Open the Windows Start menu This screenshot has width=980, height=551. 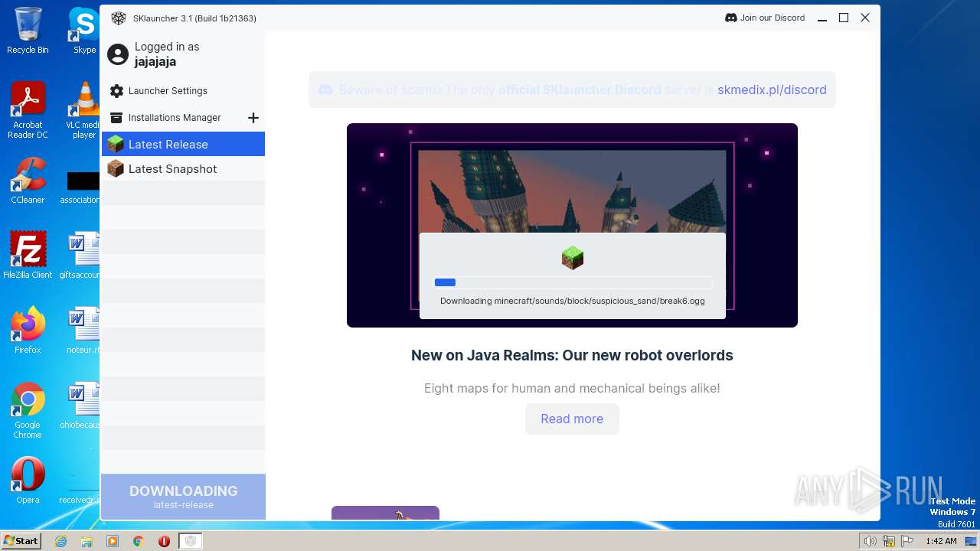pyautogui.click(x=21, y=541)
